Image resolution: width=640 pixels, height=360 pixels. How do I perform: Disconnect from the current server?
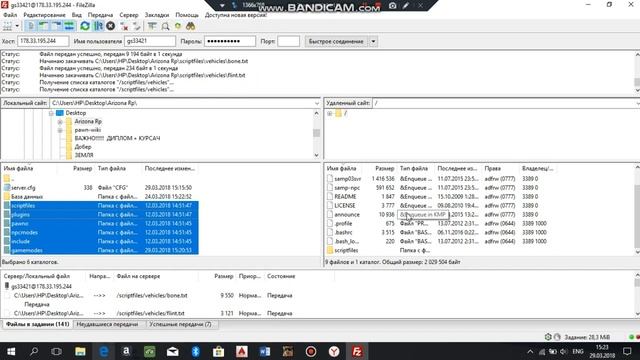tap(124, 27)
